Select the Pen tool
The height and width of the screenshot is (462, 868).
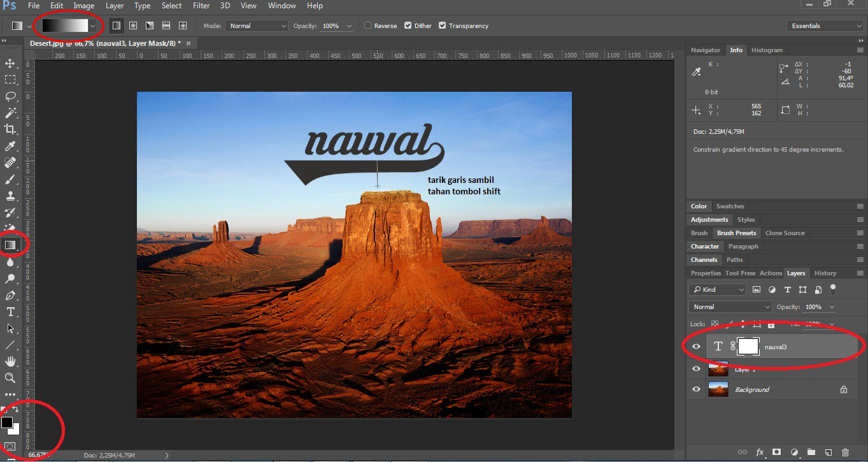[10, 295]
